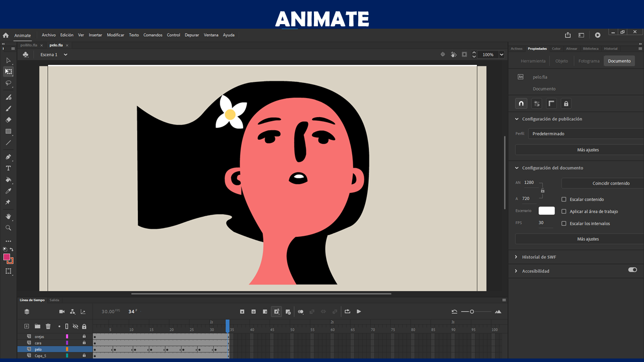Open the Escena 1 scene dropdown
644x362 pixels.
[65, 55]
